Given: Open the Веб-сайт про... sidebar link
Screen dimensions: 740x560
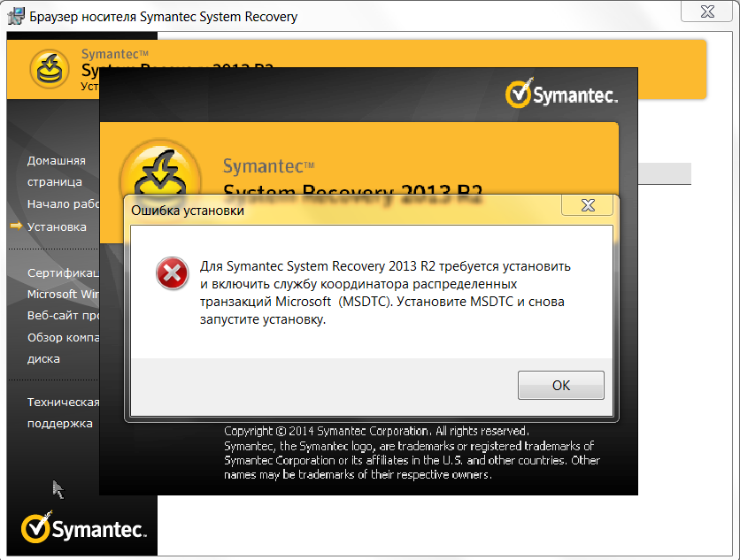Looking at the screenshot, I should tap(62, 315).
